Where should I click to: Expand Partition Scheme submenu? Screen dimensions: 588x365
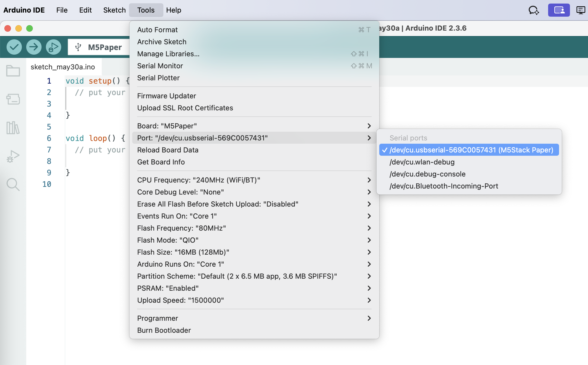pyautogui.click(x=254, y=276)
